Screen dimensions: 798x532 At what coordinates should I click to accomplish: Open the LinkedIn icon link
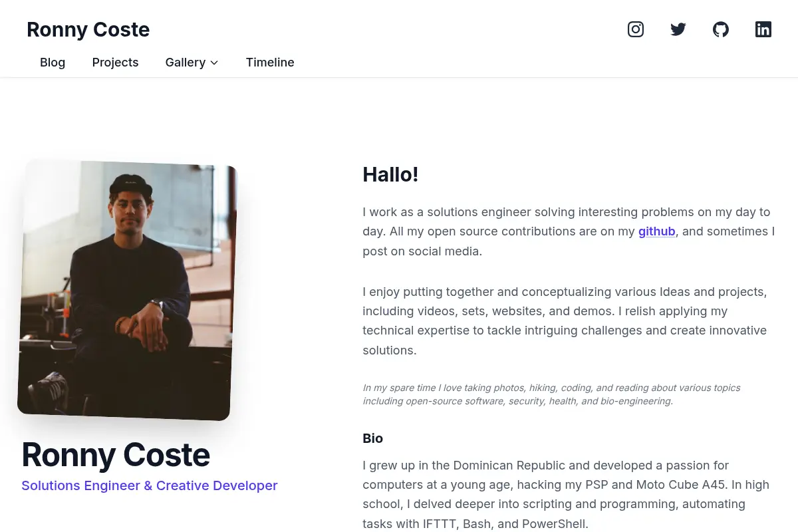[x=763, y=29]
